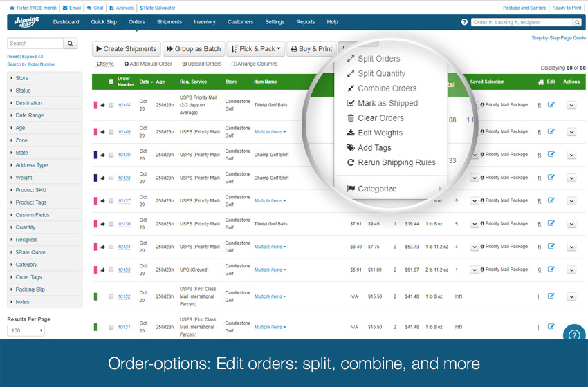Click the green category color of order 10132

tap(95, 296)
